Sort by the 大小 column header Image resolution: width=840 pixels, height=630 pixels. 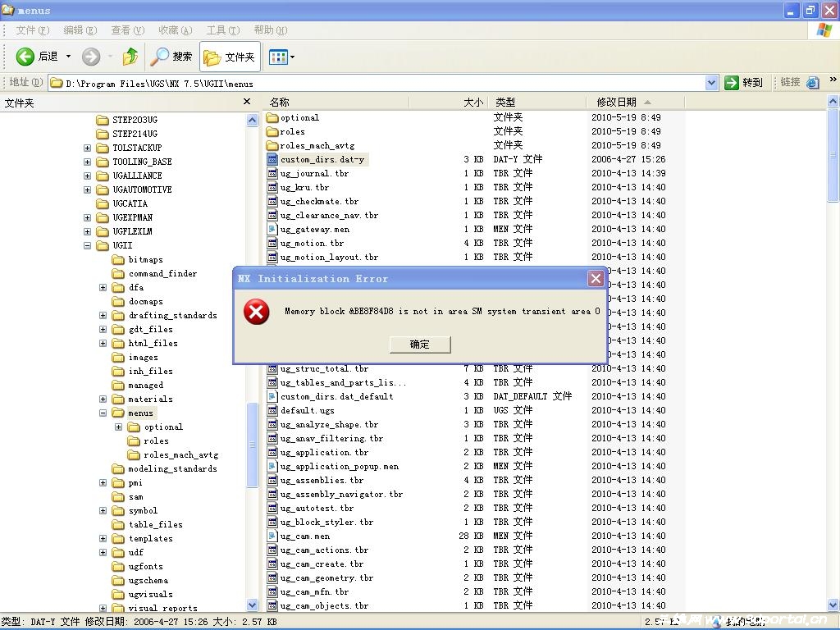449,102
